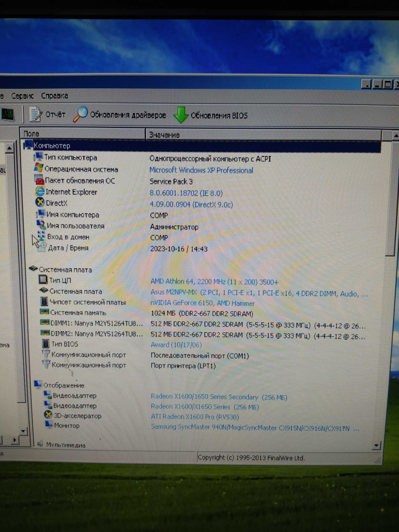399x532 pixels.
Task: Click the Тип компьютера row icon
Action: (x=38, y=157)
